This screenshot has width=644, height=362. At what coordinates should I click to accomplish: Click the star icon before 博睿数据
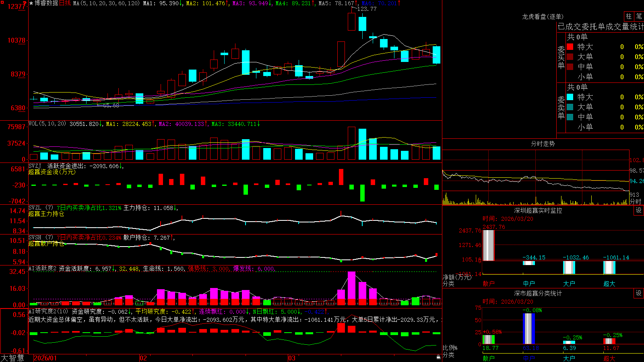tap(31, 3)
